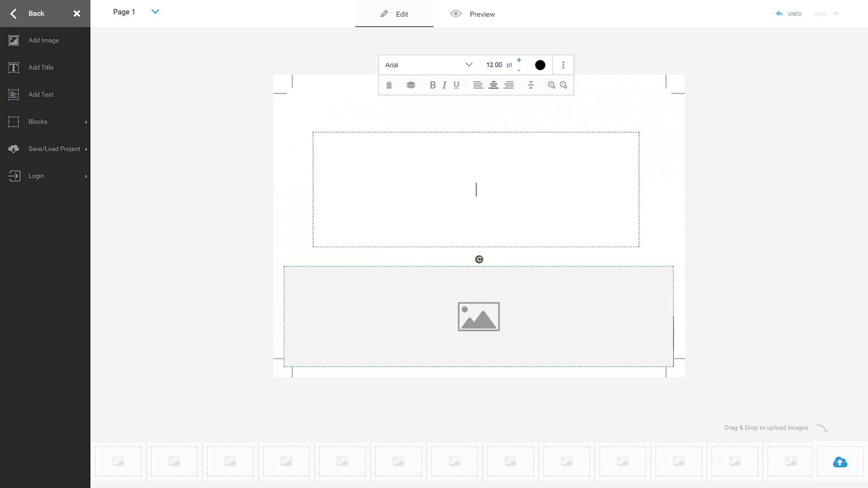Click the Add Title icon
Viewport: 868px width, 488px height.
click(13, 67)
